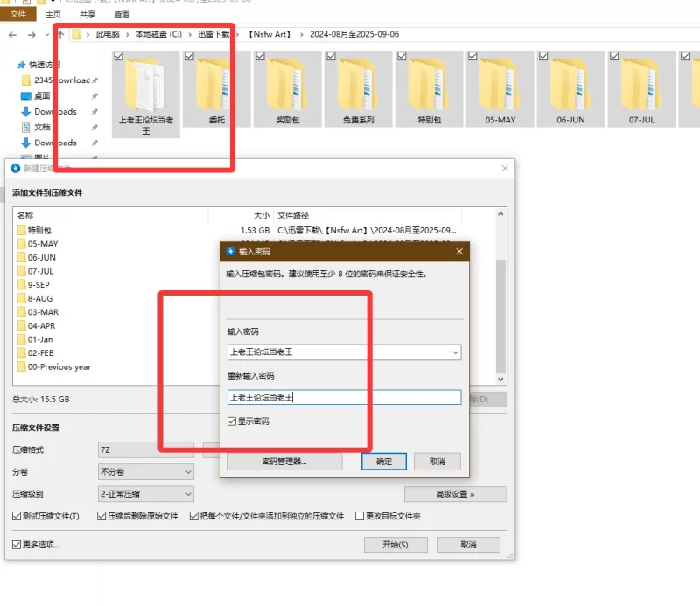Click the 确定 button in password dialog
700x606 pixels.
click(384, 462)
